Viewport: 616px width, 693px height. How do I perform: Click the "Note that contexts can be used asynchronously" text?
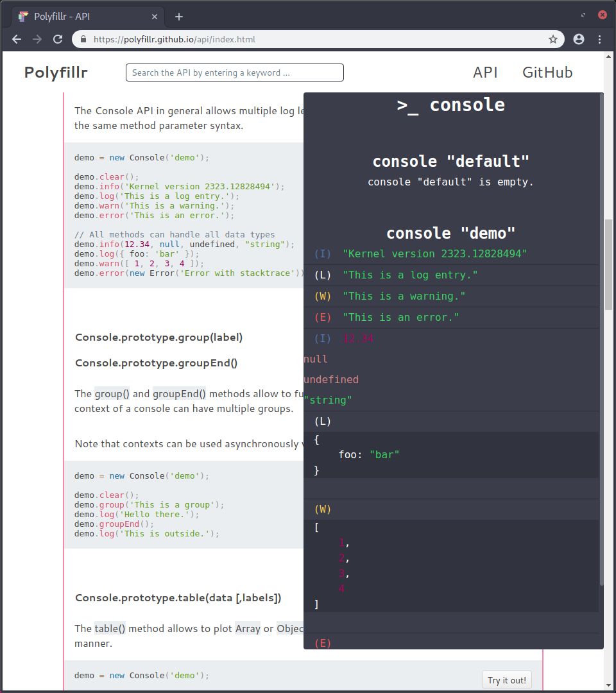tap(187, 444)
